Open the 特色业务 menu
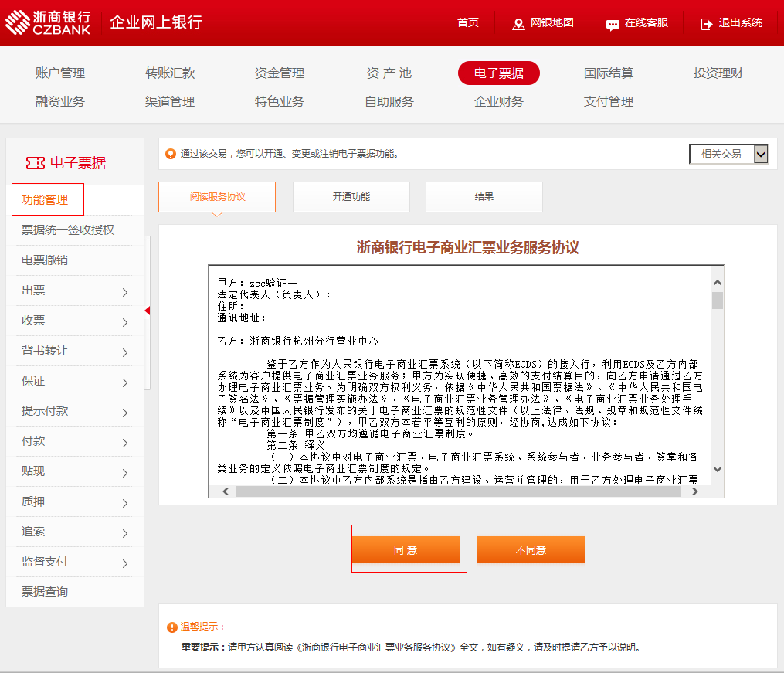 [x=280, y=101]
